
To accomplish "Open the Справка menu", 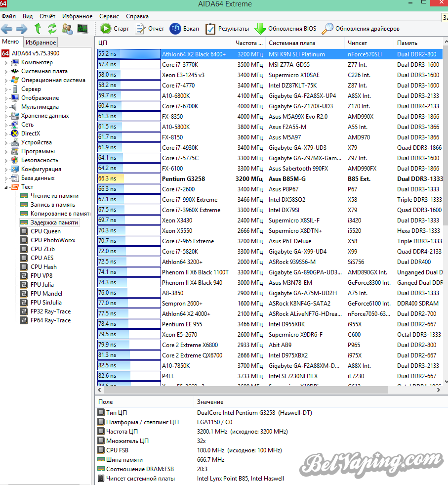I will tap(137, 16).
